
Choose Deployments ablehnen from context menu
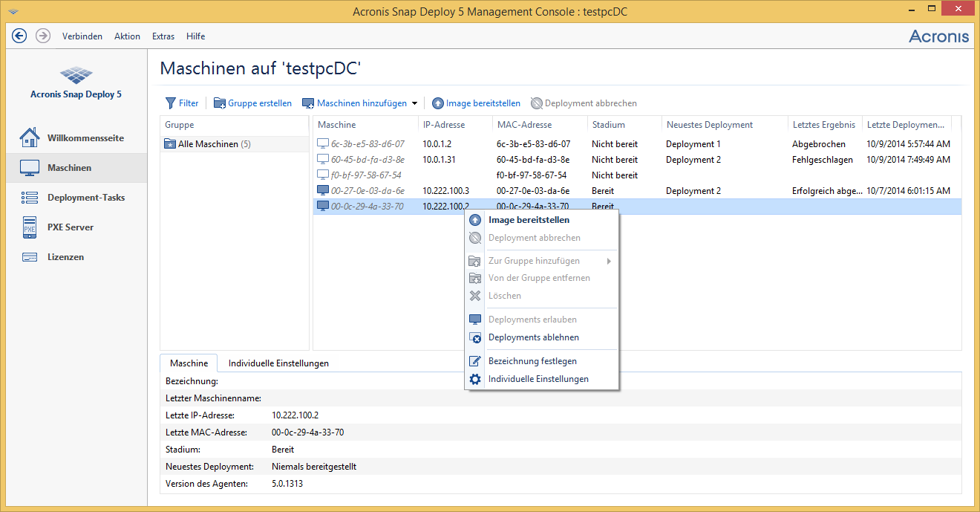(x=542, y=337)
